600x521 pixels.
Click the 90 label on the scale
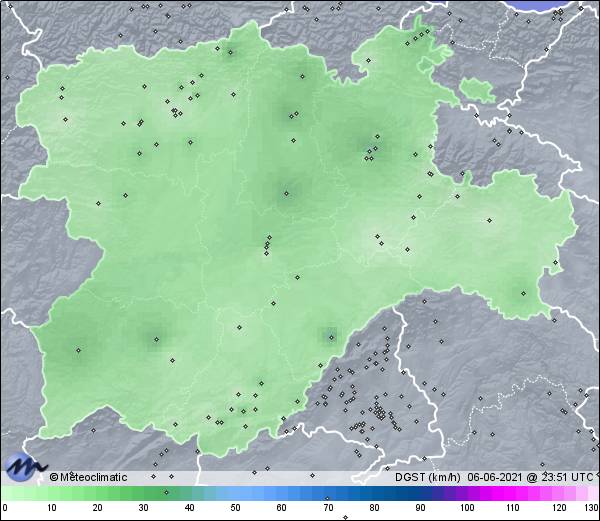point(421,508)
